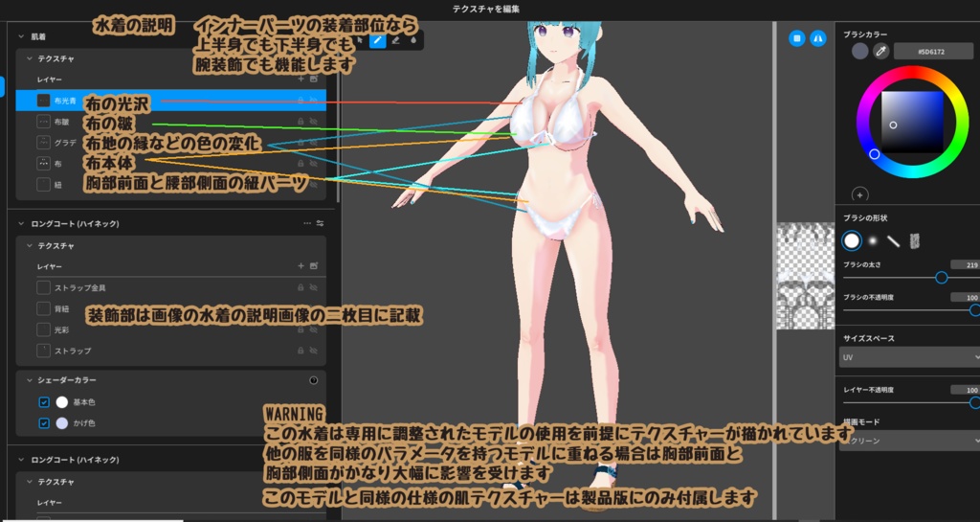Screen dimensions: 980x522
Task: Open the サイズスペース UV dropdown
Action: pyautogui.click(x=909, y=357)
